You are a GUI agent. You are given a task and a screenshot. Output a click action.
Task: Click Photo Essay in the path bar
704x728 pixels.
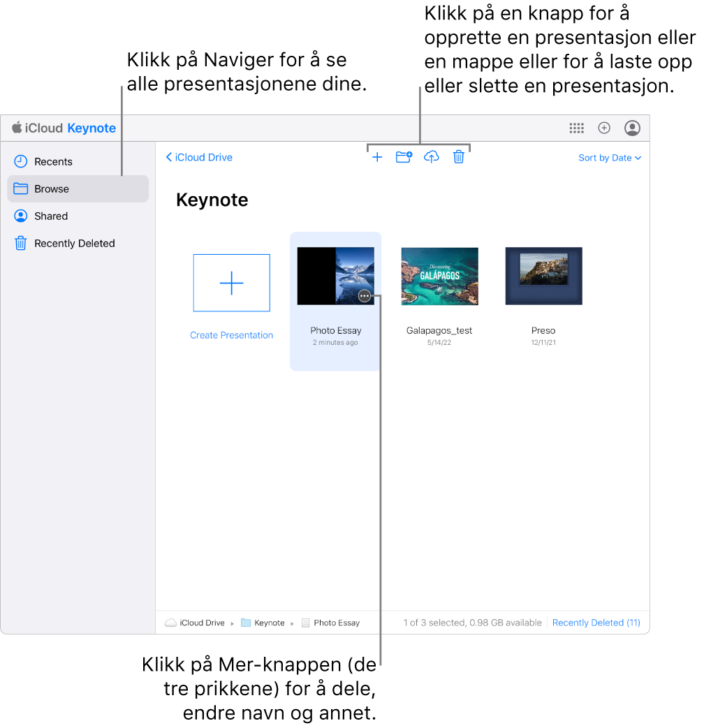point(337,623)
